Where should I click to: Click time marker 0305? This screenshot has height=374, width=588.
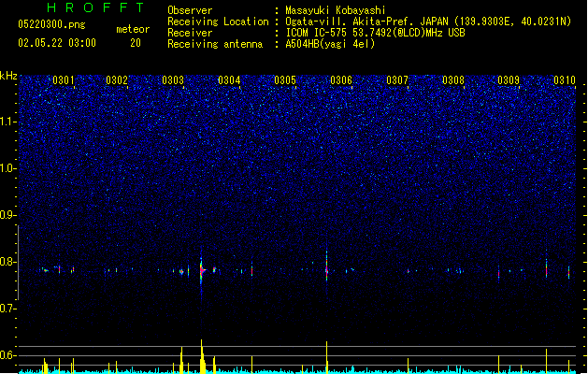[x=285, y=79]
